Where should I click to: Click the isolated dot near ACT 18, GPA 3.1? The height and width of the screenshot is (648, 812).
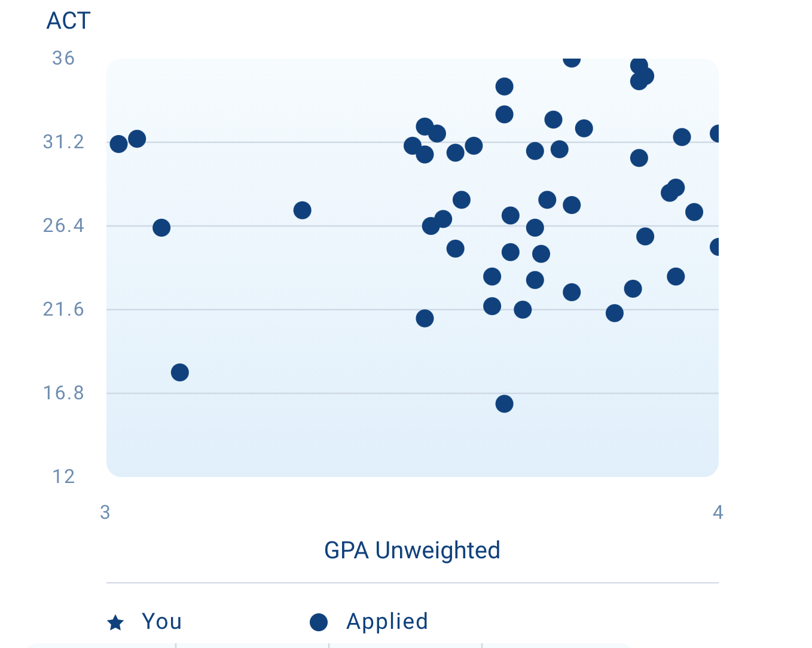point(180,372)
